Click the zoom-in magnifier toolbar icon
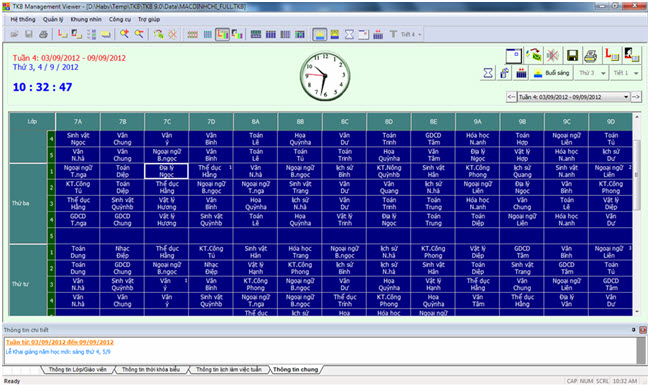 coord(124,34)
